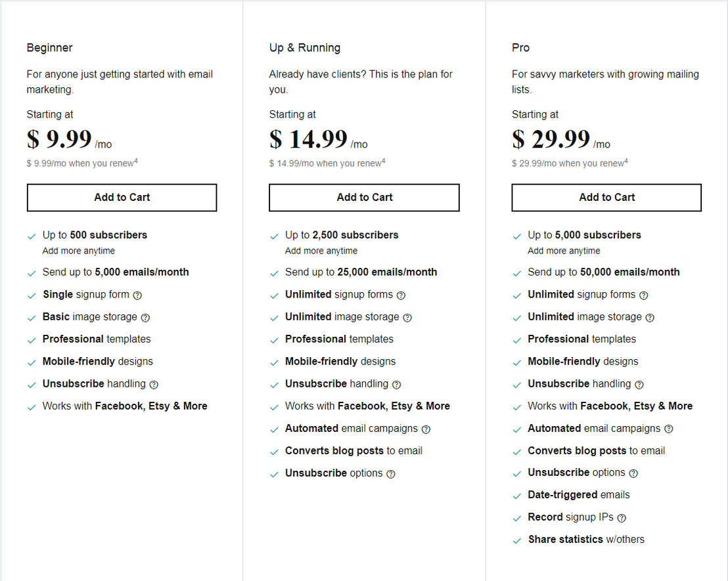
Task: Click help icon for Up & Running Unlimited signup forms
Action: (x=401, y=295)
